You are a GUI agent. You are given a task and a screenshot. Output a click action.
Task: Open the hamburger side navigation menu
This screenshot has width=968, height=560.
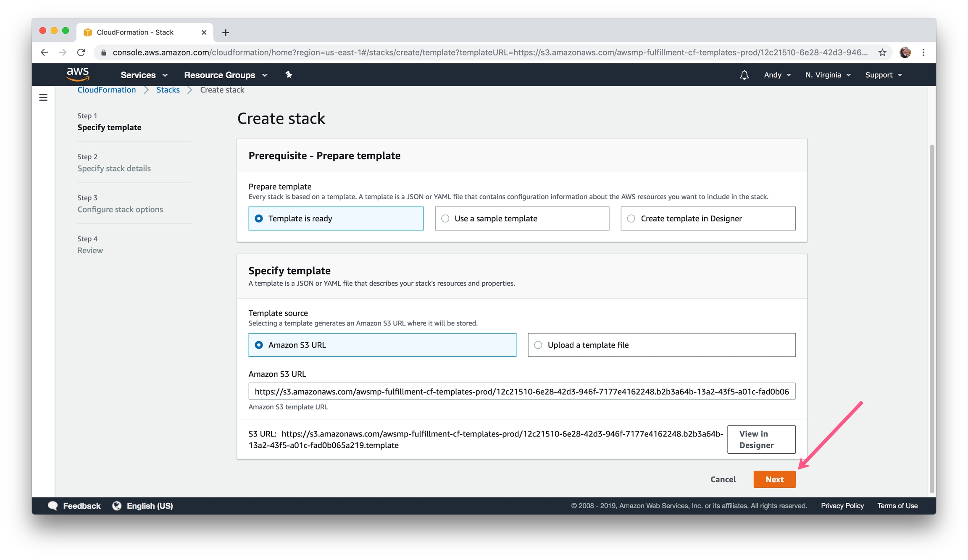(x=43, y=97)
